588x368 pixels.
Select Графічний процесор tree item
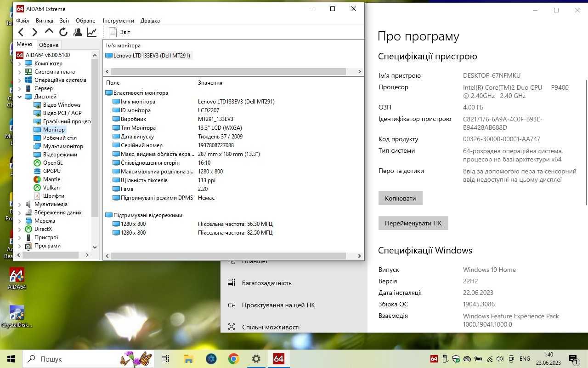coord(62,121)
